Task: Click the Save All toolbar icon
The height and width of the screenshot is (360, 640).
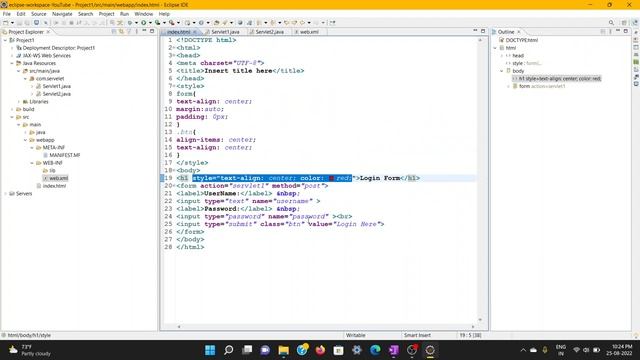Action: click(27, 23)
